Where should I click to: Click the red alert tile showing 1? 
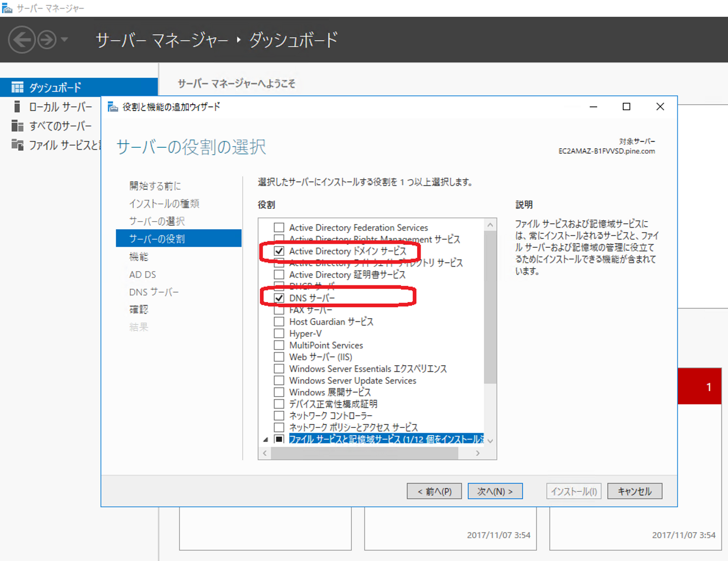pyautogui.click(x=700, y=386)
